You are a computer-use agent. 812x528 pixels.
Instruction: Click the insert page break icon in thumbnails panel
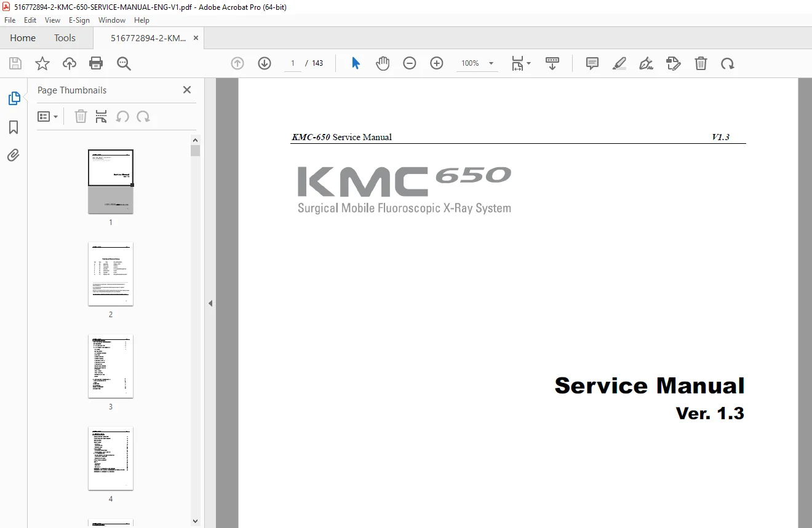[101, 117]
